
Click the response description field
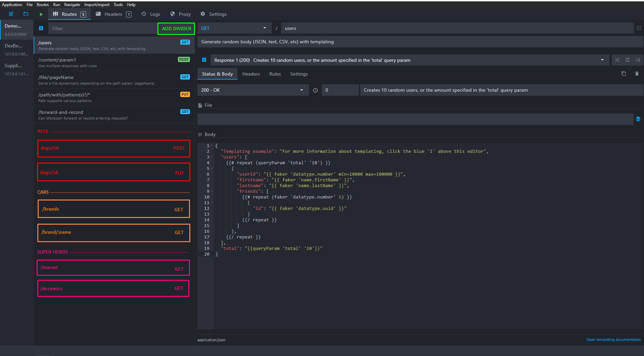pos(501,90)
